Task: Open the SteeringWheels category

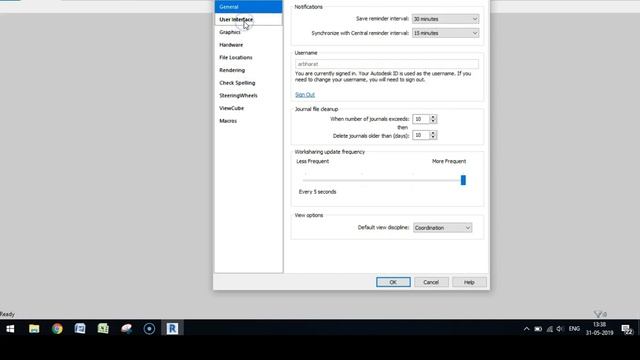Action: [x=249, y=96]
